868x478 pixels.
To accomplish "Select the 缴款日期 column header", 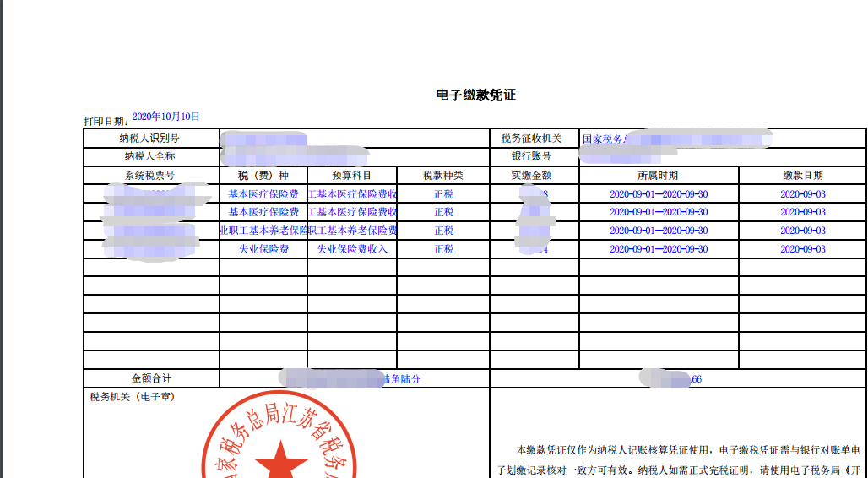I will (803, 176).
